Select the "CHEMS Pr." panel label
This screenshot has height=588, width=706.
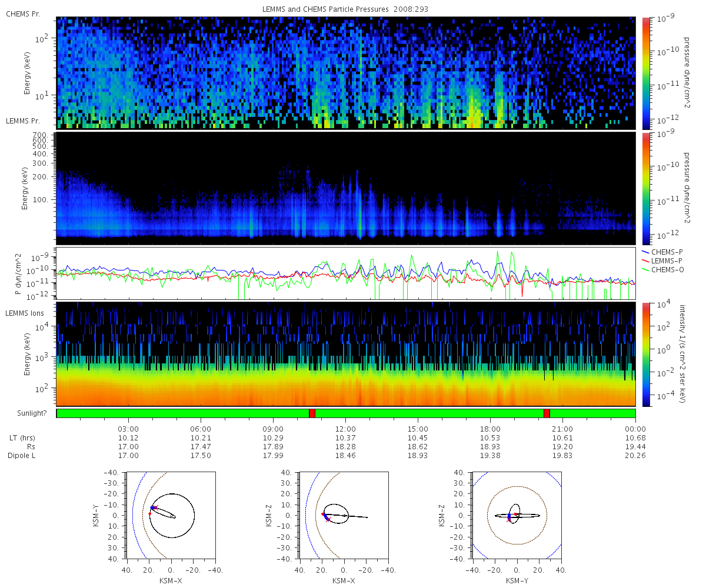pyautogui.click(x=23, y=14)
